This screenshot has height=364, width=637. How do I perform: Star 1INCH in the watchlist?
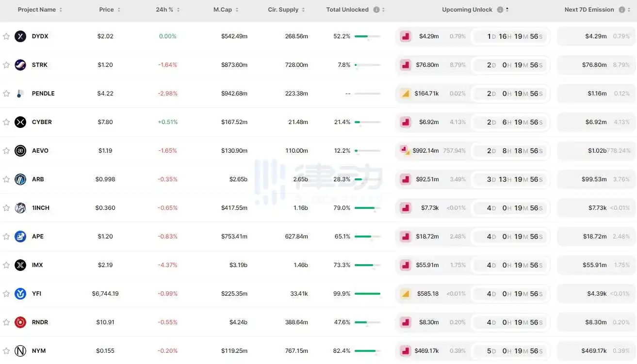pos(6,208)
